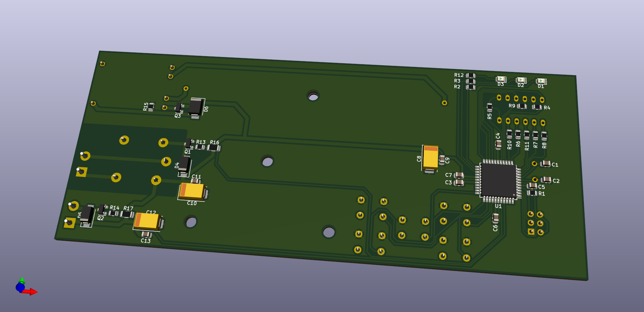
Task: Click resistor R9
Action: coord(522,106)
